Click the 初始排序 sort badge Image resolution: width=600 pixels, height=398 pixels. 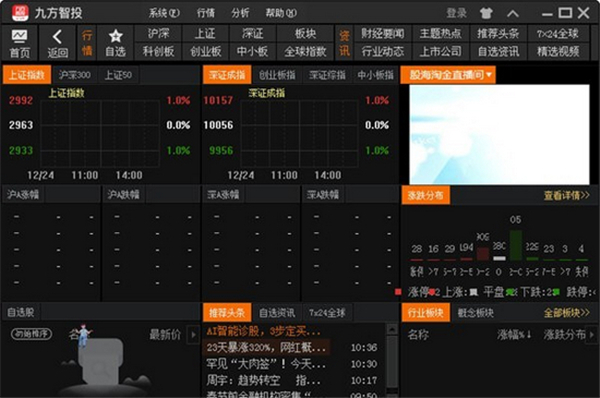31,334
